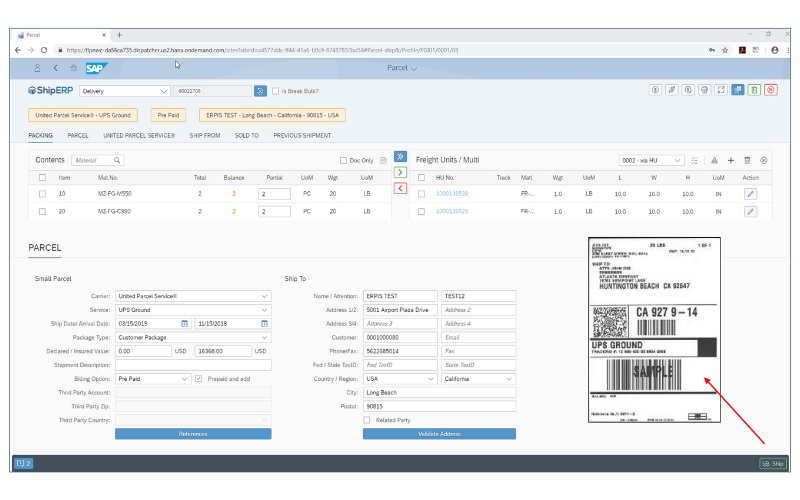Check the item 20 MZ-FG-C990 row checkbox
The width and height of the screenshot is (800, 500).
(42, 211)
